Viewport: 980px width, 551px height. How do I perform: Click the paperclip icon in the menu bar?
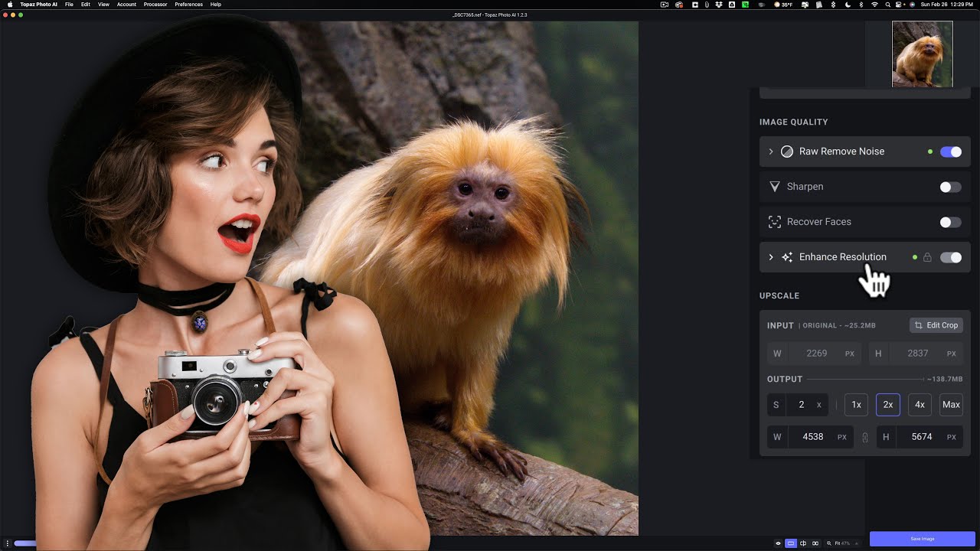point(707,5)
